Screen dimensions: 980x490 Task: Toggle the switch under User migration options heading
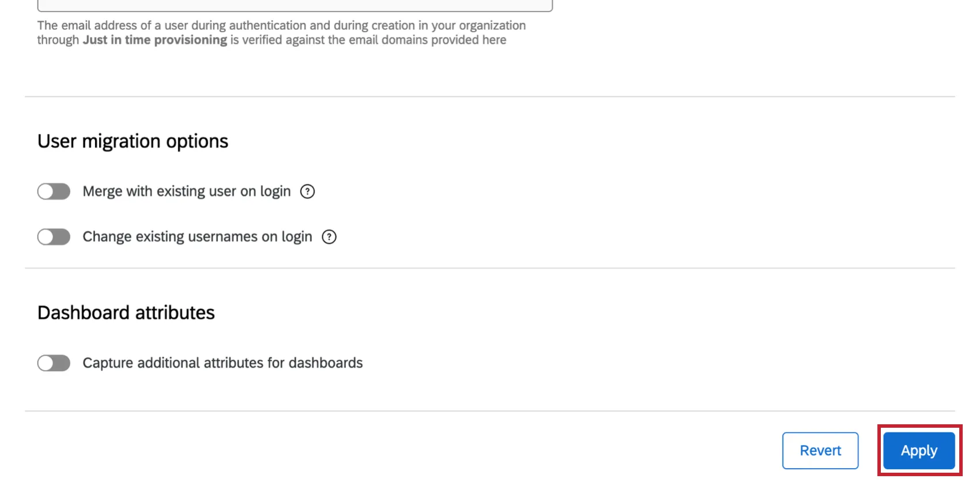[53, 191]
